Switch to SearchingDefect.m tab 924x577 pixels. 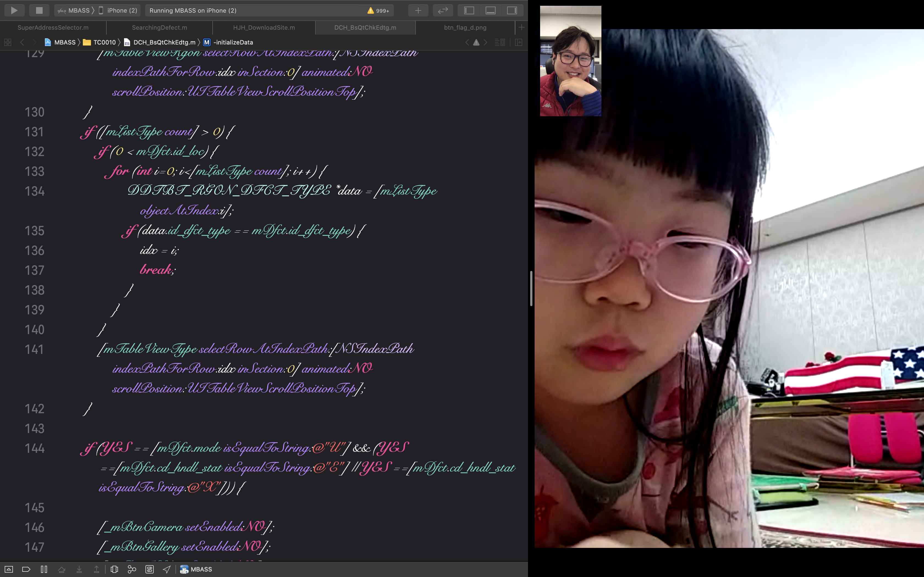point(159,27)
